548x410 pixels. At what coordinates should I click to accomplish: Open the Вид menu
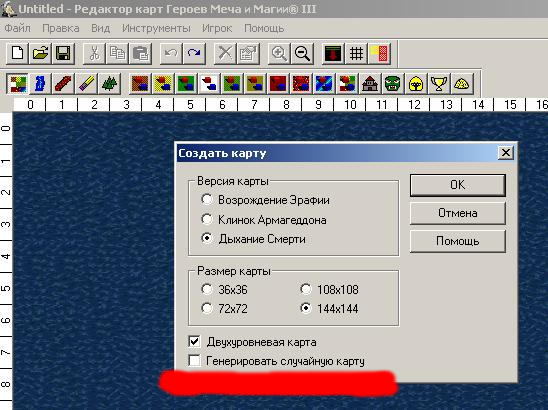[101, 28]
